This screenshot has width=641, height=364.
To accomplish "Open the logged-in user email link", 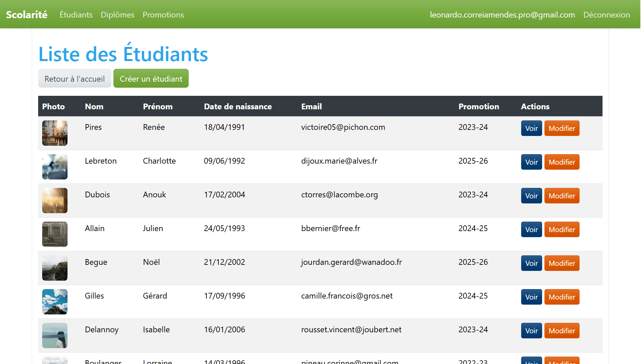I will coord(502,15).
